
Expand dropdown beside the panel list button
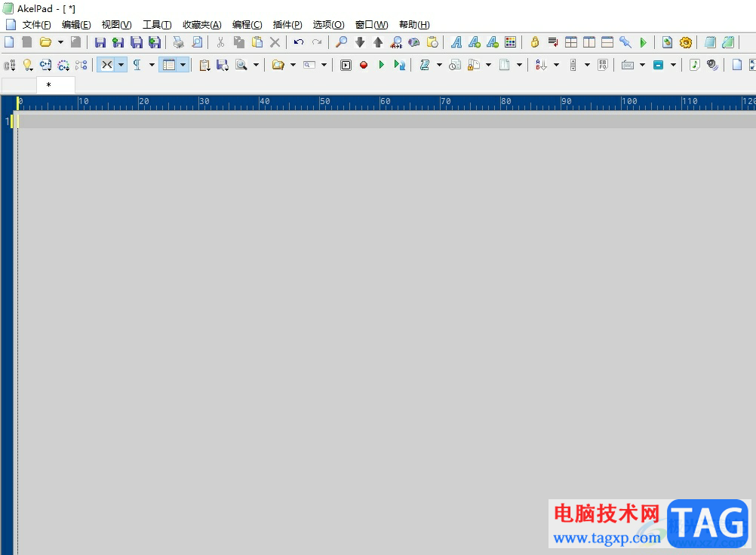pos(183,65)
